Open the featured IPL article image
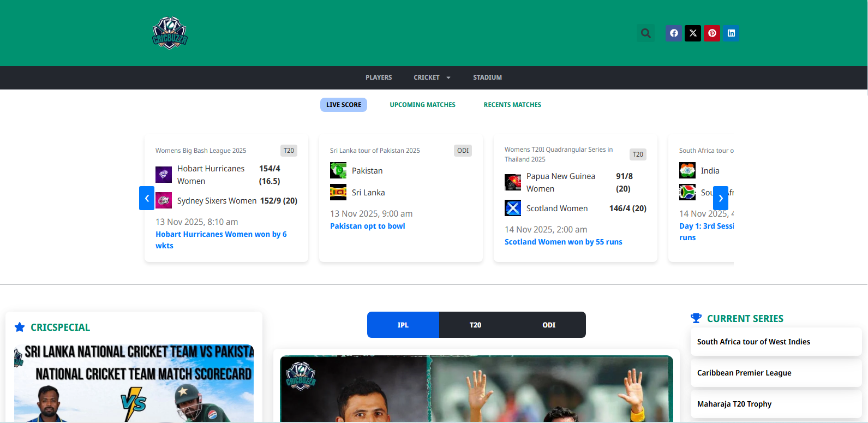 476,389
